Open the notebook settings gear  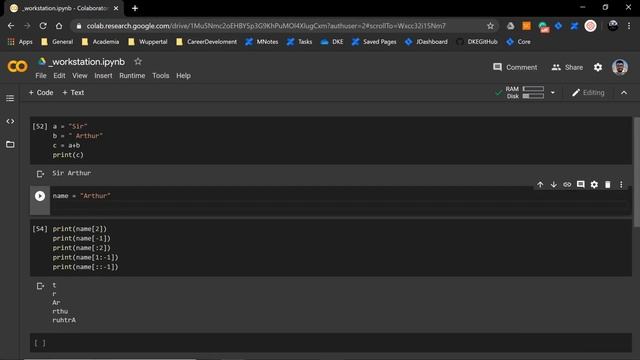598,67
